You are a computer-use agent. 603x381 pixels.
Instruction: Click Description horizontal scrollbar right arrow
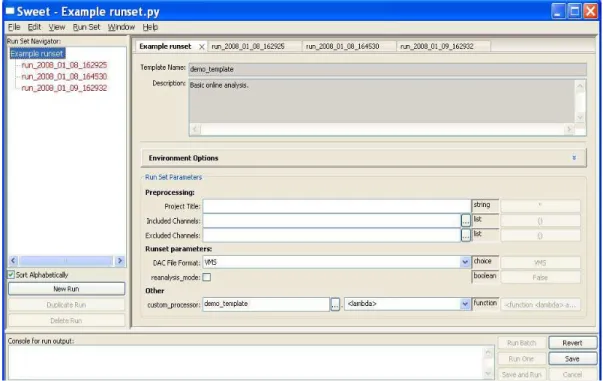point(569,130)
